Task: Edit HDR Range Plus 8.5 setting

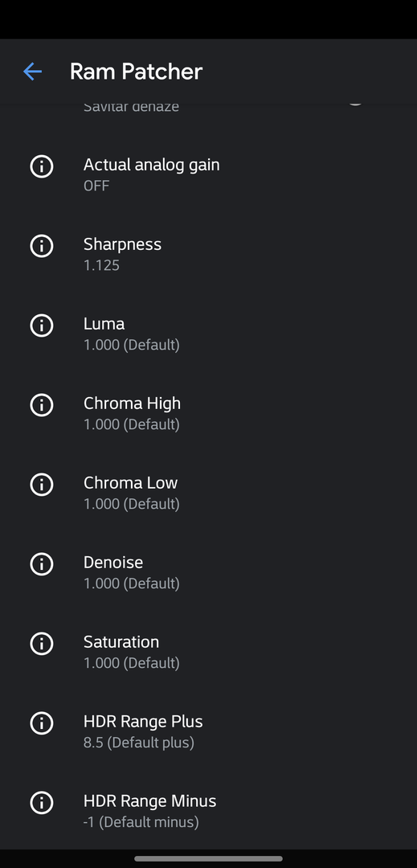Action: [209, 731]
